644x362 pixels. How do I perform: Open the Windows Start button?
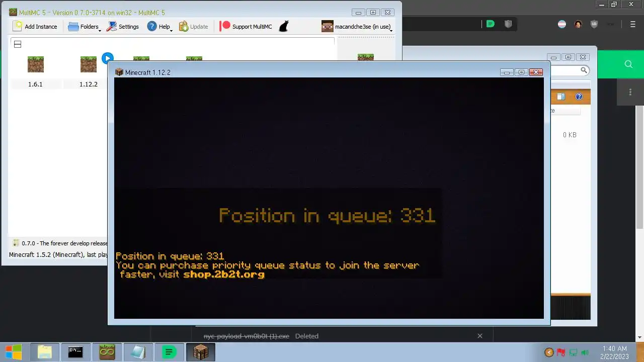click(x=14, y=352)
